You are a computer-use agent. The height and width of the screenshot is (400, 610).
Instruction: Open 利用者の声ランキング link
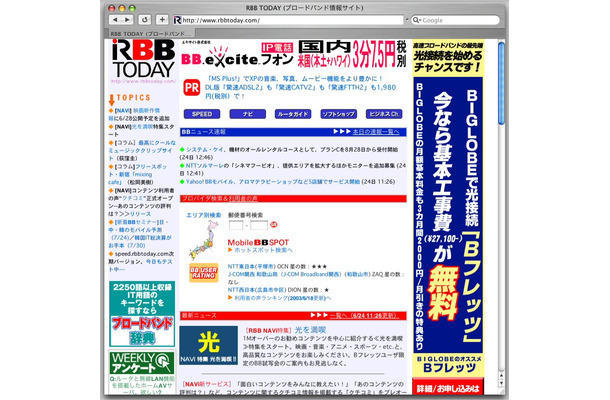pyautogui.click(x=282, y=298)
